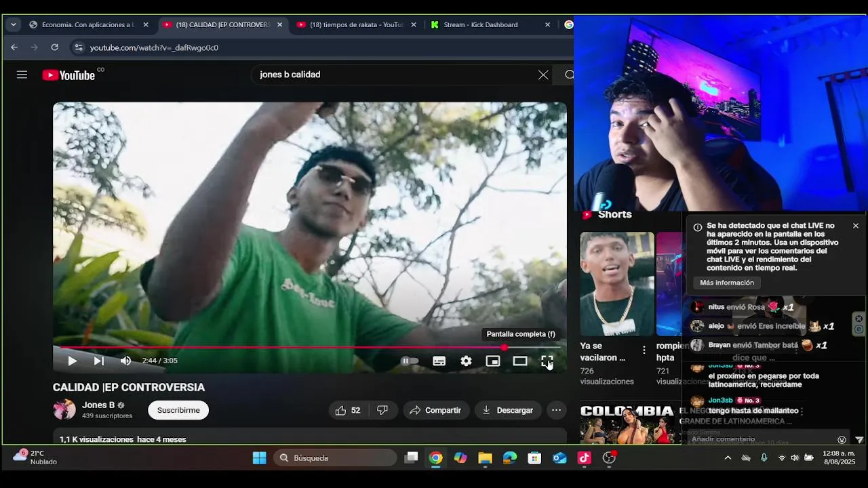Click the taskbar Búsqueda search box

pyautogui.click(x=335, y=458)
